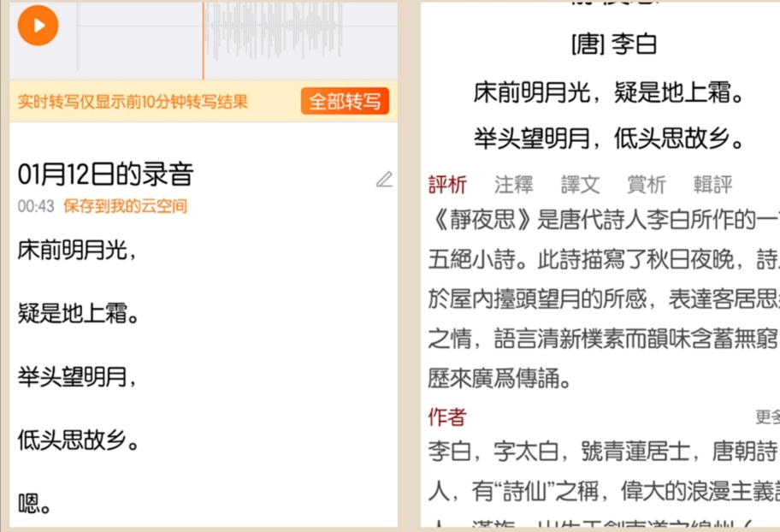
Task: Click transcript line 低头思故乡。
Action: (x=79, y=440)
